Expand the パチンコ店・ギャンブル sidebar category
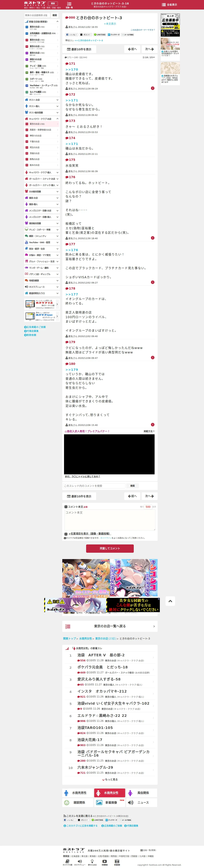Viewport: 204px width, 868px height. (x=42, y=274)
